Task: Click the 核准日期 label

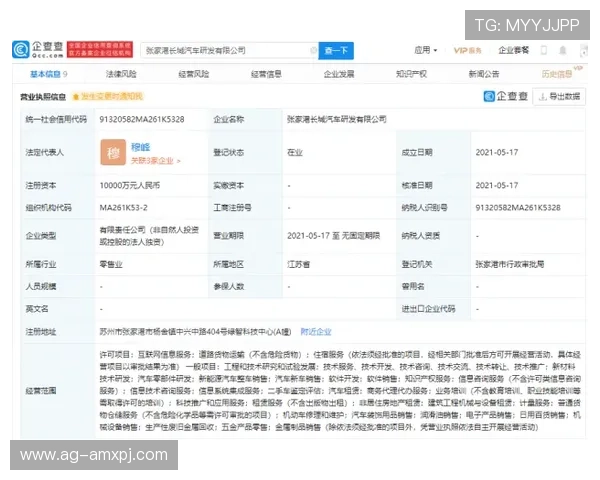Action: [417, 186]
